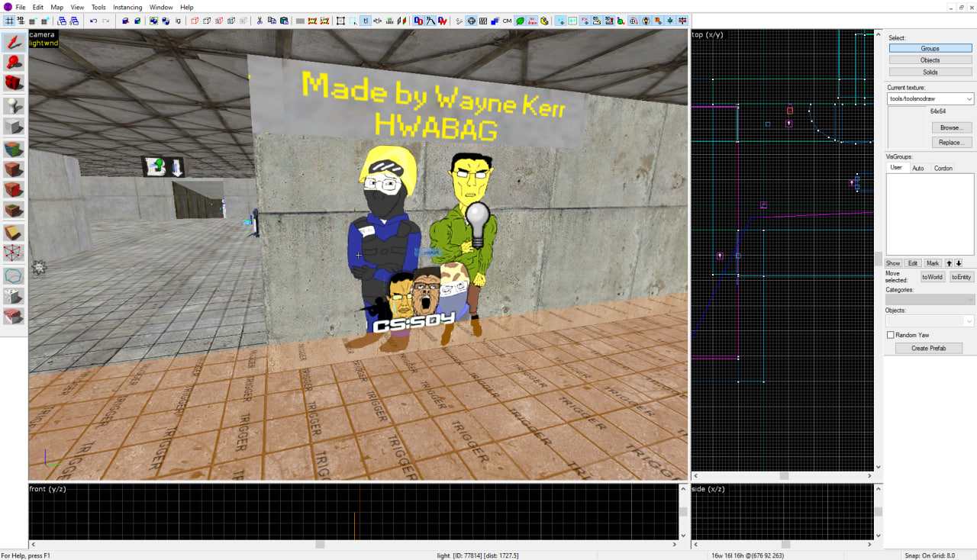Screen dimensions: 977x560
Task: Click the smaller grid size icon
Action: point(31,21)
